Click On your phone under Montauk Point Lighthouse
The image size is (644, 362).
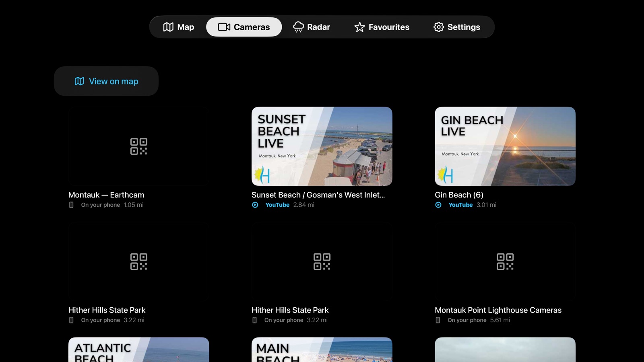point(467,320)
